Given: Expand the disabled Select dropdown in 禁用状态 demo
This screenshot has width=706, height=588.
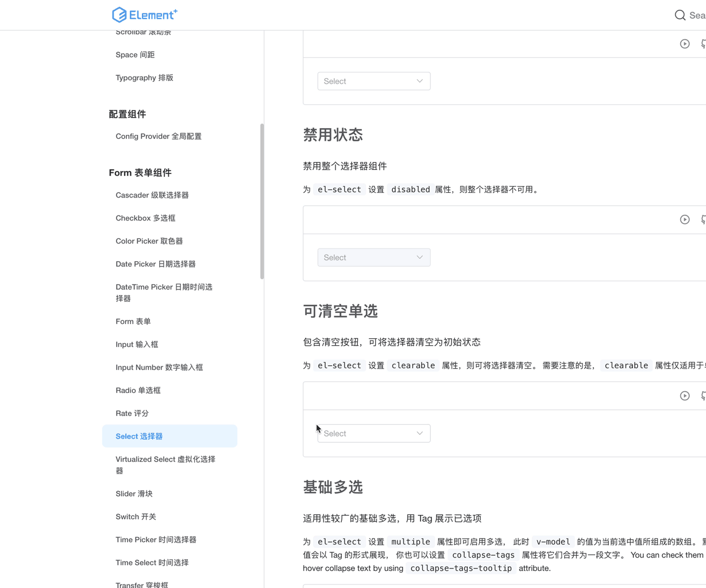Looking at the screenshot, I should point(373,257).
